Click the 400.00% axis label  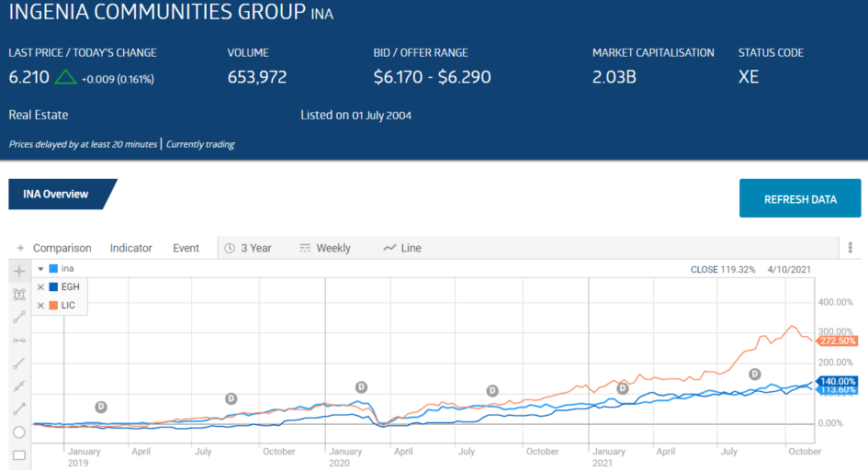click(x=835, y=302)
